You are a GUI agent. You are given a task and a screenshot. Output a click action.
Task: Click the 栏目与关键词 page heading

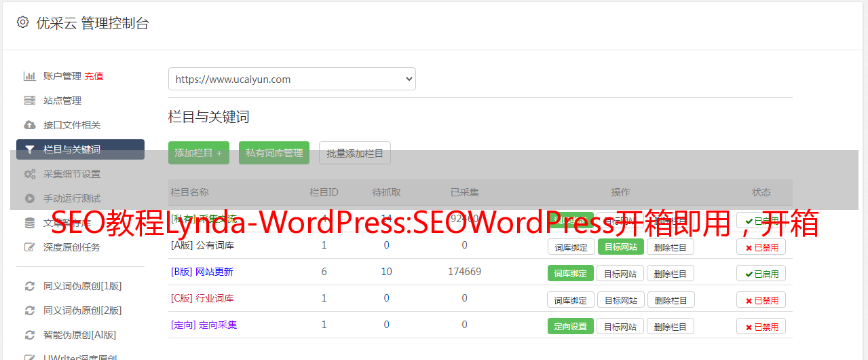[x=208, y=117]
